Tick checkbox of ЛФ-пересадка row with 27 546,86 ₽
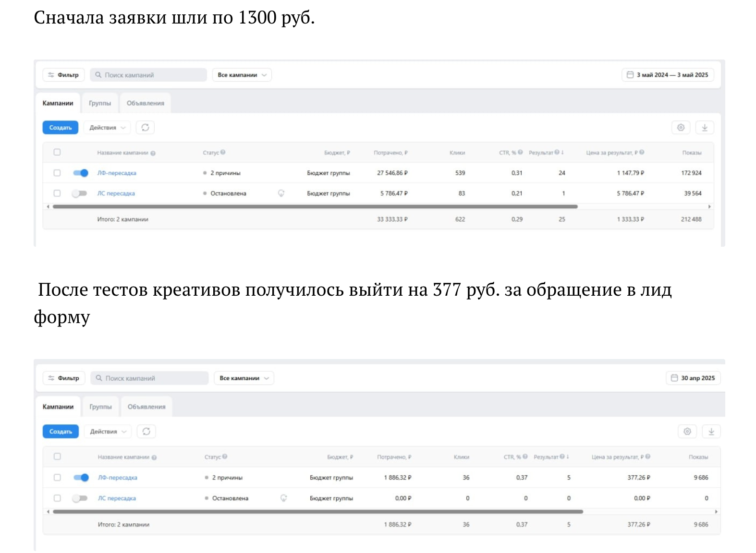756x553 pixels. click(57, 173)
